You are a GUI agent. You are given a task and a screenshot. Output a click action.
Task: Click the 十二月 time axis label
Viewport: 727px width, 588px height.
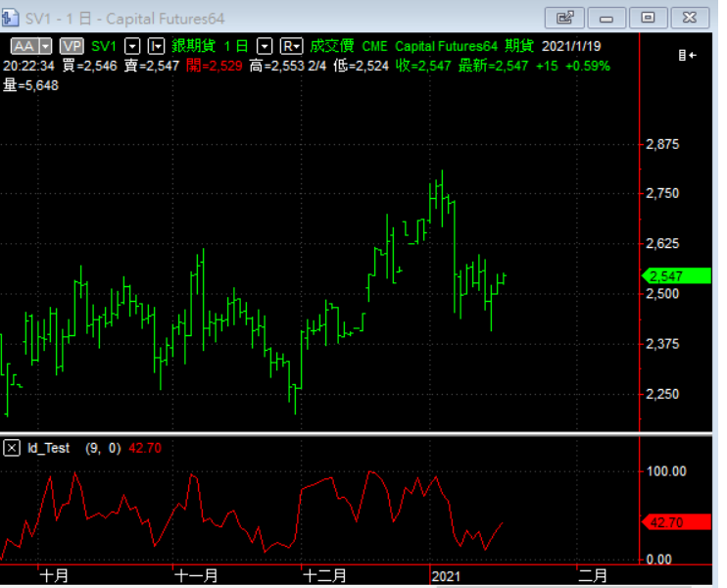(x=324, y=576)
